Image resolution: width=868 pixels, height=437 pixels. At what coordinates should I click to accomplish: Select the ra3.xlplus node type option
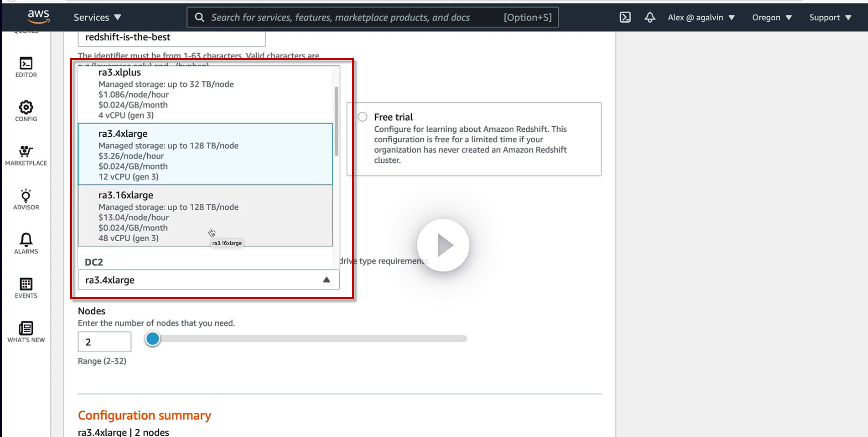pos(205,94)
